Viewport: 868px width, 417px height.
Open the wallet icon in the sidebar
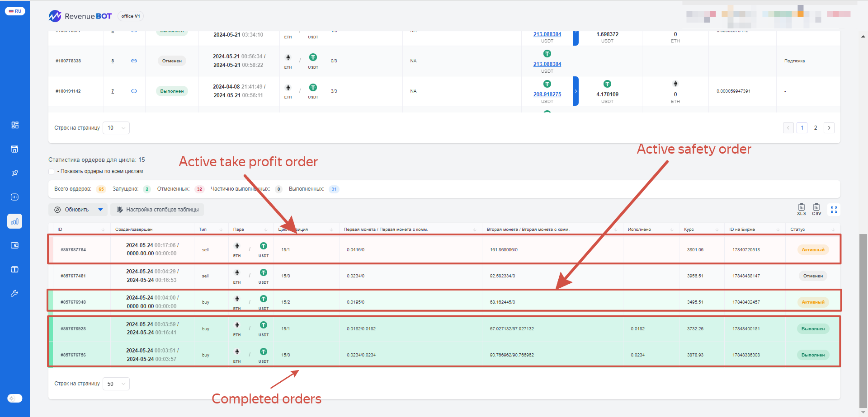pyautogui.click(x=15, y=245)
